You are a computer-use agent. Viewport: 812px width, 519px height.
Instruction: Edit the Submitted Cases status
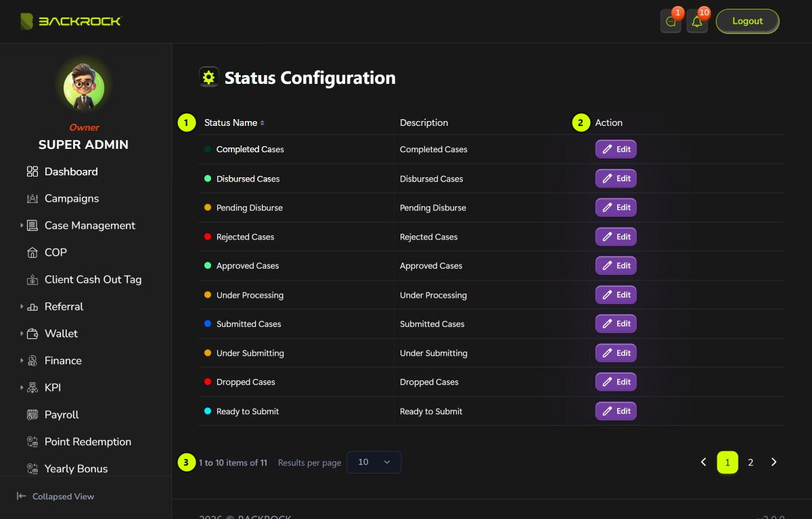pos(616,324)
